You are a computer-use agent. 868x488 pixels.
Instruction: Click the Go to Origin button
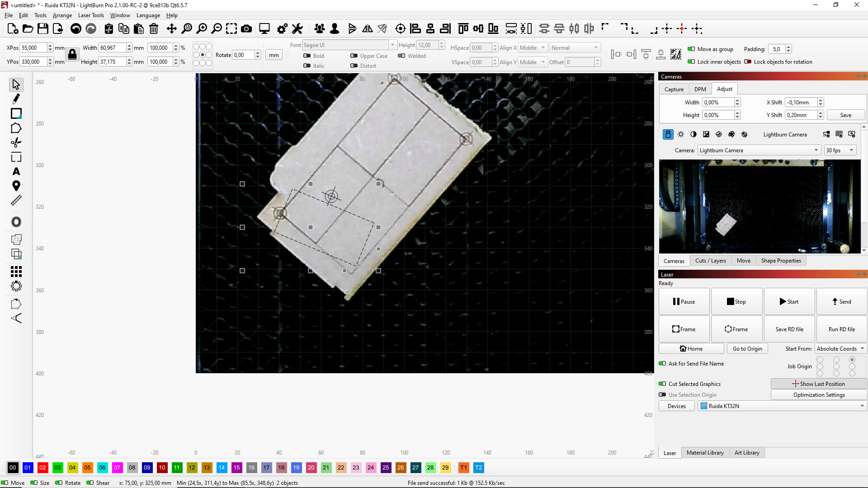point(747,348)
